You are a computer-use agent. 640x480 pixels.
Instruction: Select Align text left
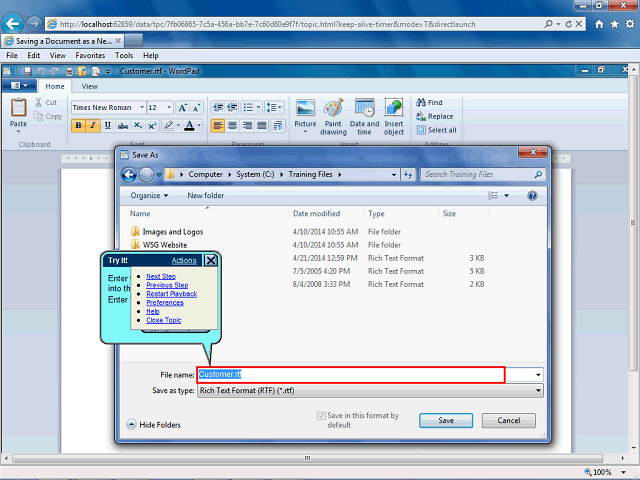tap(218, 126)
